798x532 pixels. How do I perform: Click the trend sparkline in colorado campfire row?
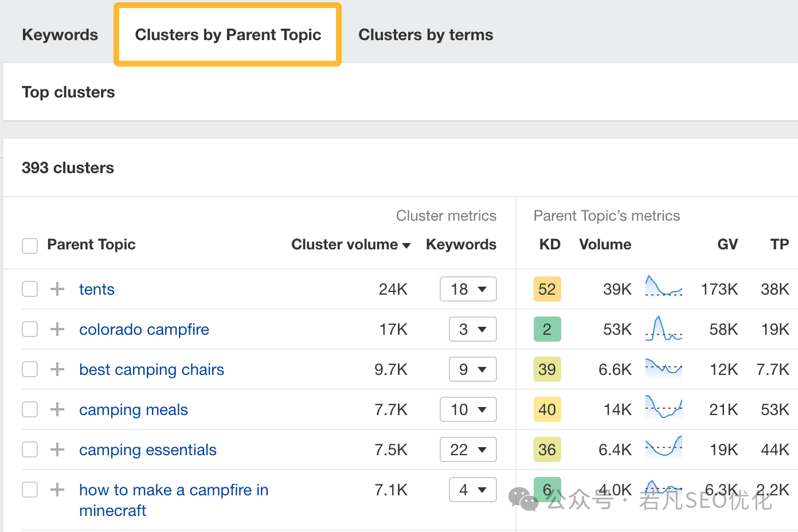[x=664, y=328]
